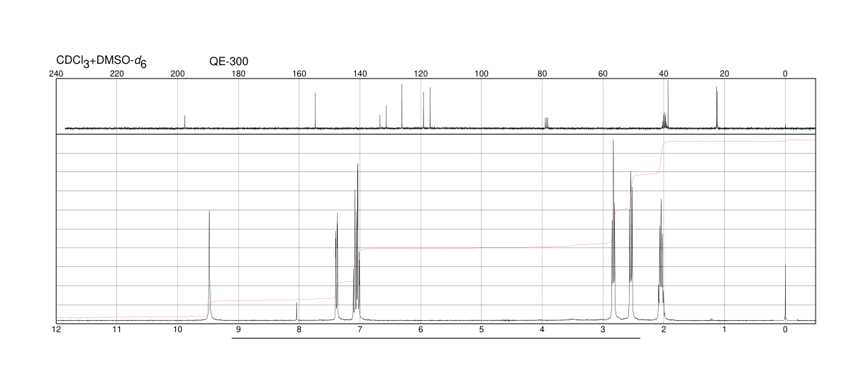Click the 5 ppm label on proton axis

click(482, 329)
